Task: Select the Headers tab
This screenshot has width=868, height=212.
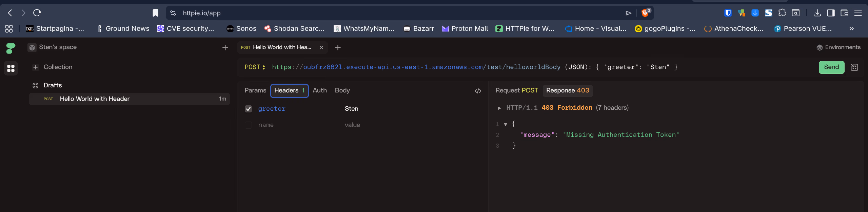Action: coord(289,91)
